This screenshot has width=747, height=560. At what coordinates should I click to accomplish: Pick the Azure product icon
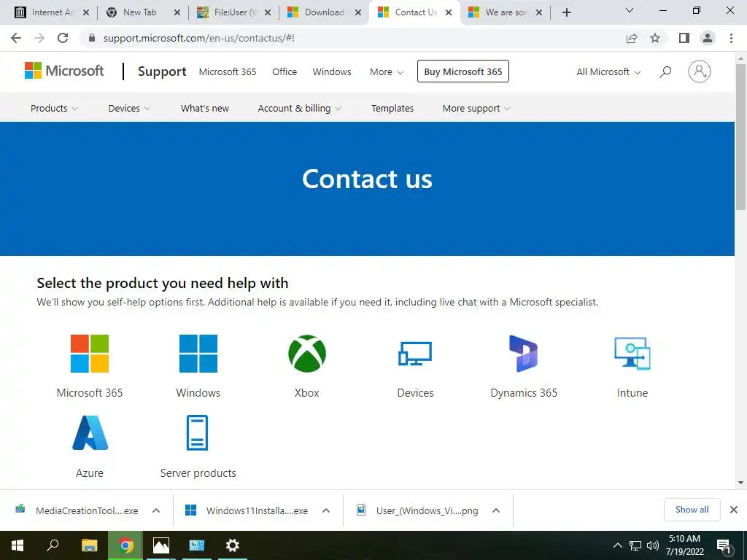(90, 433)
